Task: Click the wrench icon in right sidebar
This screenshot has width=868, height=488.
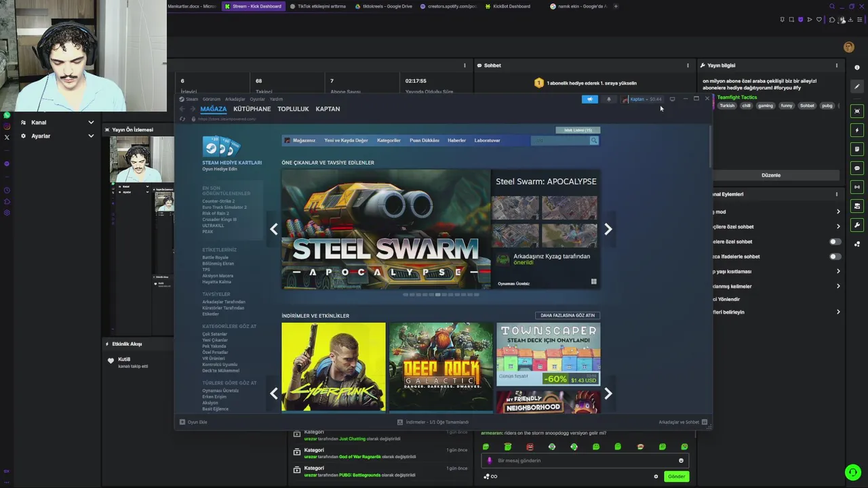Action: [x=857, y=225]
